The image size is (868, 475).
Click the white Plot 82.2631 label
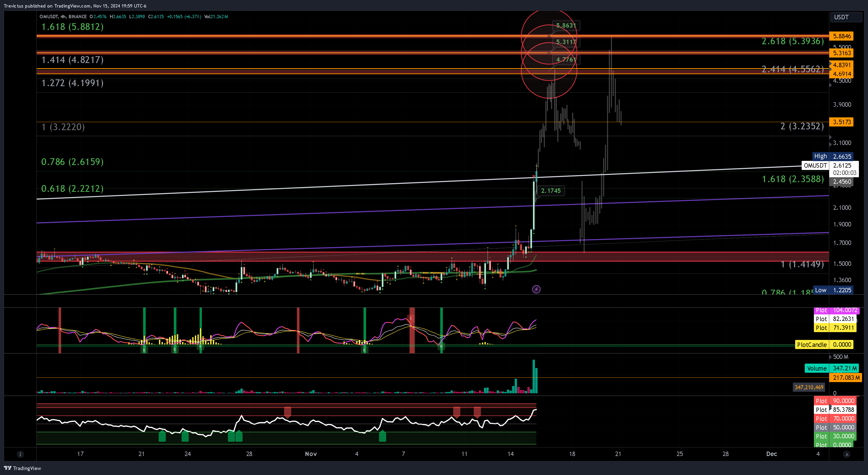click(x=835, y=319)
